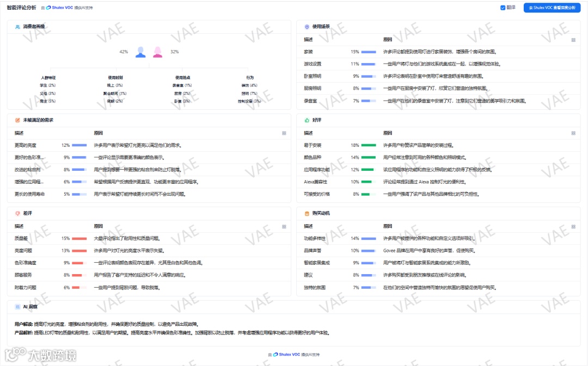Click the 差评 thumbs-down icon
This screenshot has width=588, height=366.
click(x=17, y=213)
